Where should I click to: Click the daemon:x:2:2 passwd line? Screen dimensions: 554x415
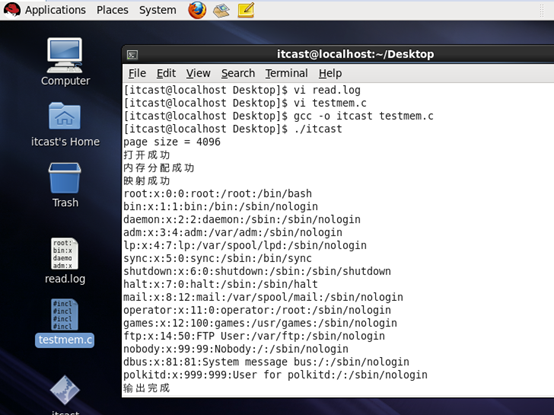[x=242, y=220]
